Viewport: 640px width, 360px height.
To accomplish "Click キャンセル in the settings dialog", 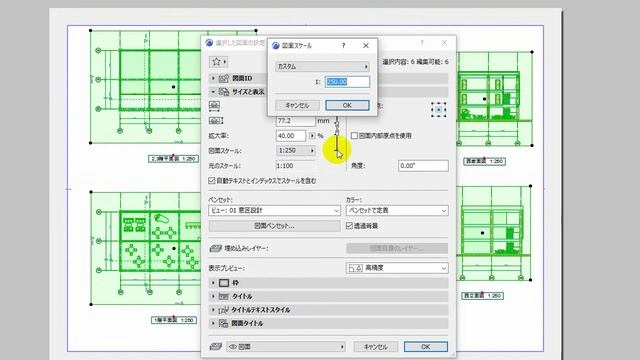I will (376, 347).
